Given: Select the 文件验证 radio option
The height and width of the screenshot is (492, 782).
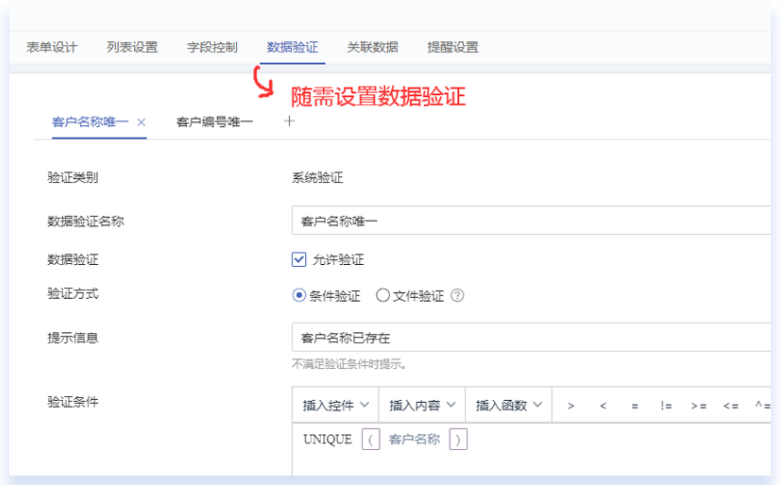Looking at the screenshot, I should [382, 296].
